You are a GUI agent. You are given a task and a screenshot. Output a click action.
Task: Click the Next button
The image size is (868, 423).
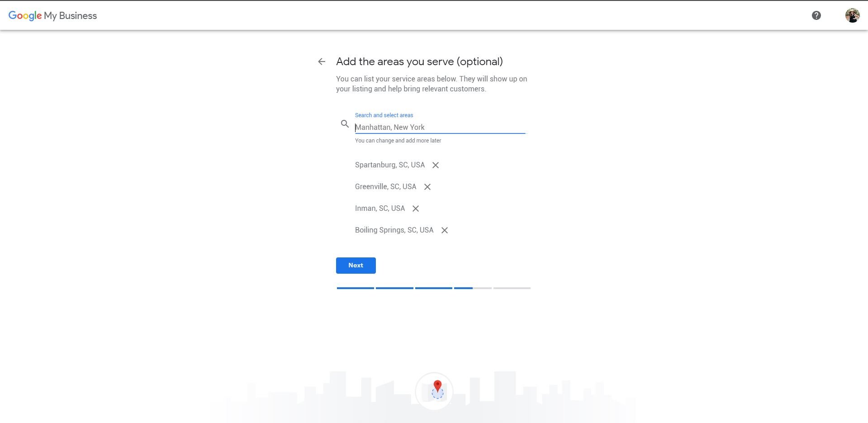[x=356, y=266]
